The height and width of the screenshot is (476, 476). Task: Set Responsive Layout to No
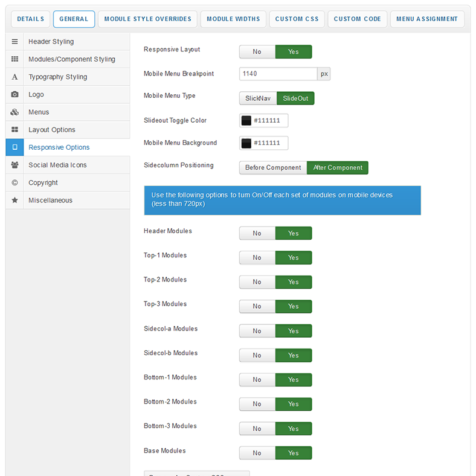coord(257,52)
